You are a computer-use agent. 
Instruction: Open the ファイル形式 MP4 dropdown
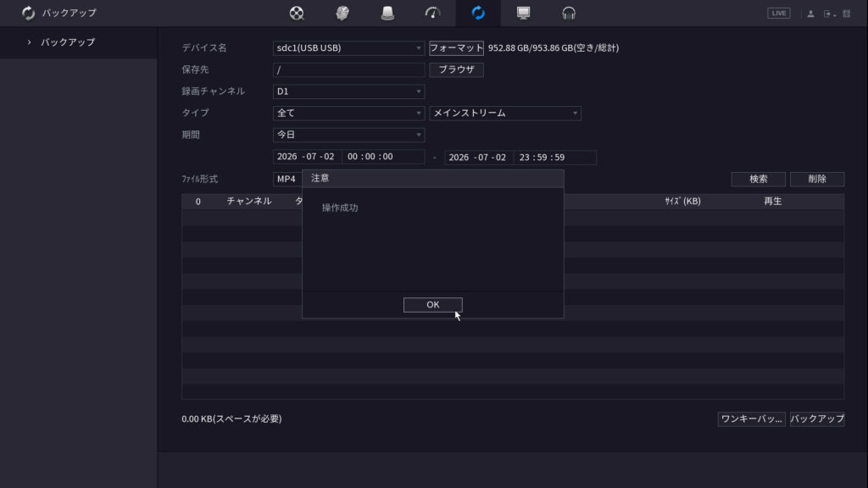[x=287, y=179]
